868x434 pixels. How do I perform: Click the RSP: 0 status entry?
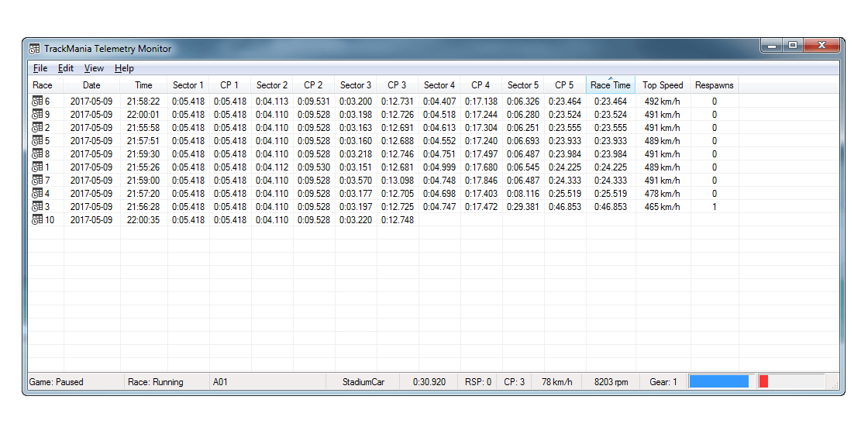pyautogui.click(x=477, y=382)
